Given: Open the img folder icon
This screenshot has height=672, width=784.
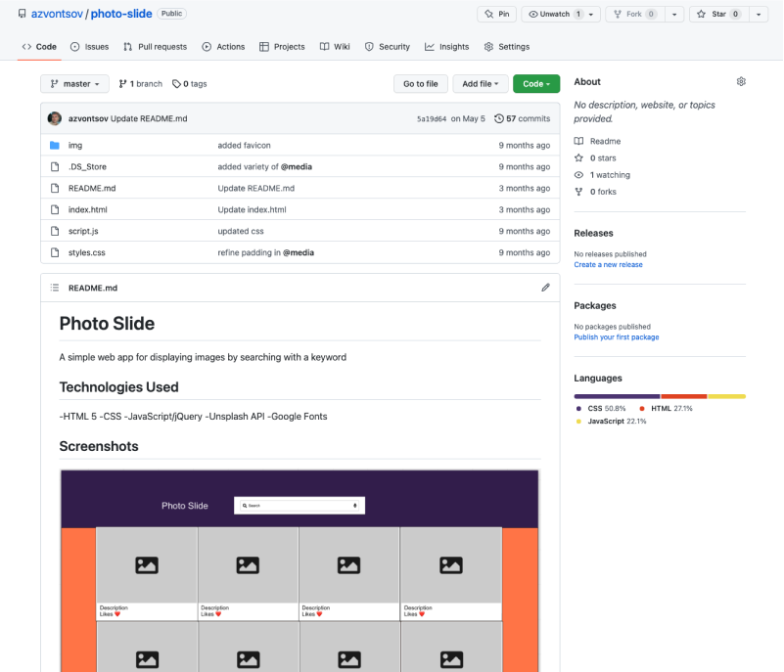Looking at the screenshot, I should point(55,146).
